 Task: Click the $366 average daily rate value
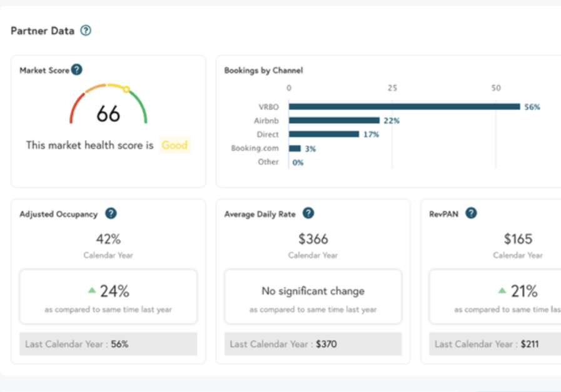313,239
